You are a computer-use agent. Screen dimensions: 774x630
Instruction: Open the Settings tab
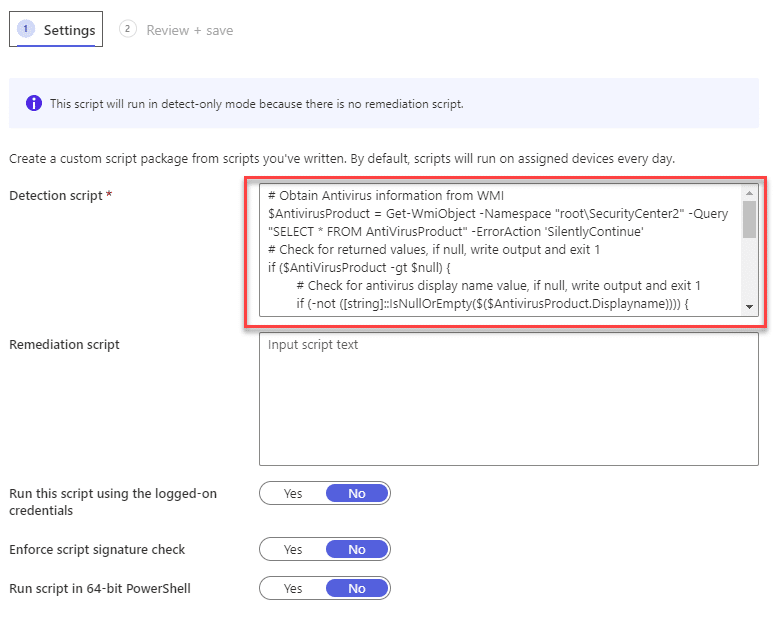56,30
